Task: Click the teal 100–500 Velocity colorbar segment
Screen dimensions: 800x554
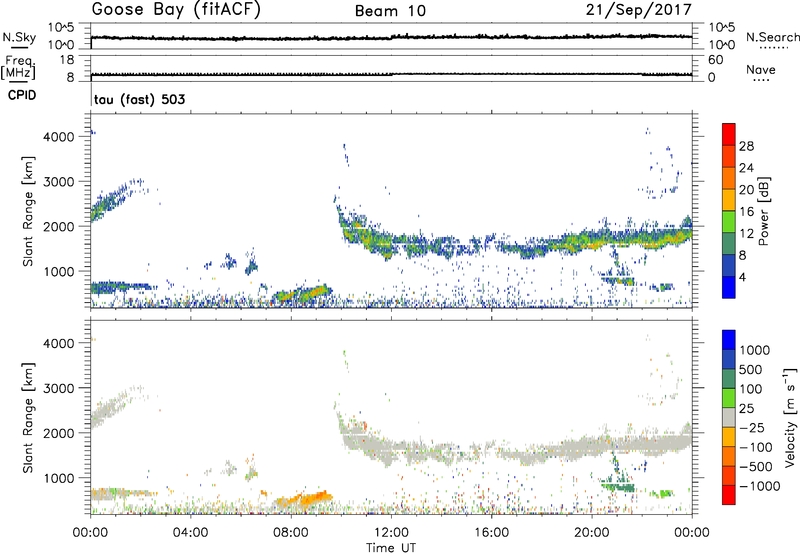Action: [x=729, y=379]
